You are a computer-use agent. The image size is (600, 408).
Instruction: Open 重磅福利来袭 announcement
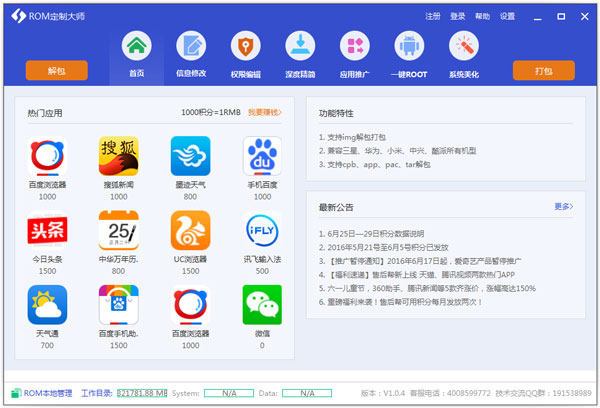coord(400,302)
